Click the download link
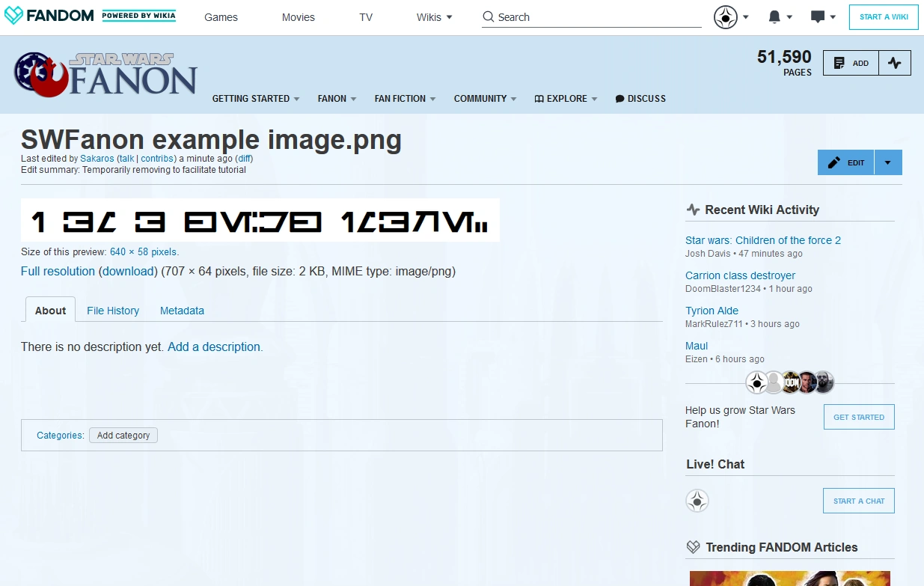Screen dimensions: 924x586 128,271
